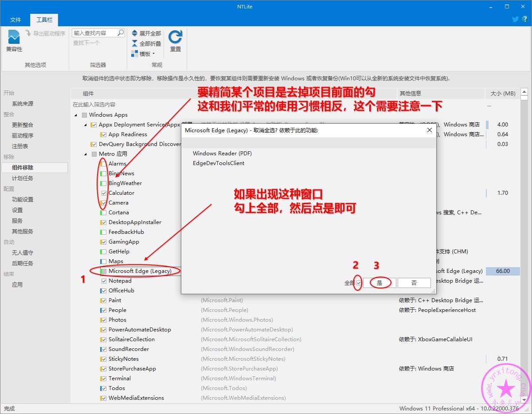This screenshot has height=414, width=532.
Task: Click the search input field 输入查找内容
Action: (x=94, y=33)
